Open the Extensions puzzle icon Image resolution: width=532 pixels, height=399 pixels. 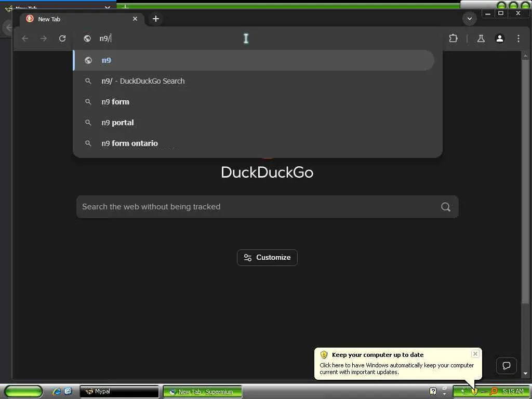(453, 38)
